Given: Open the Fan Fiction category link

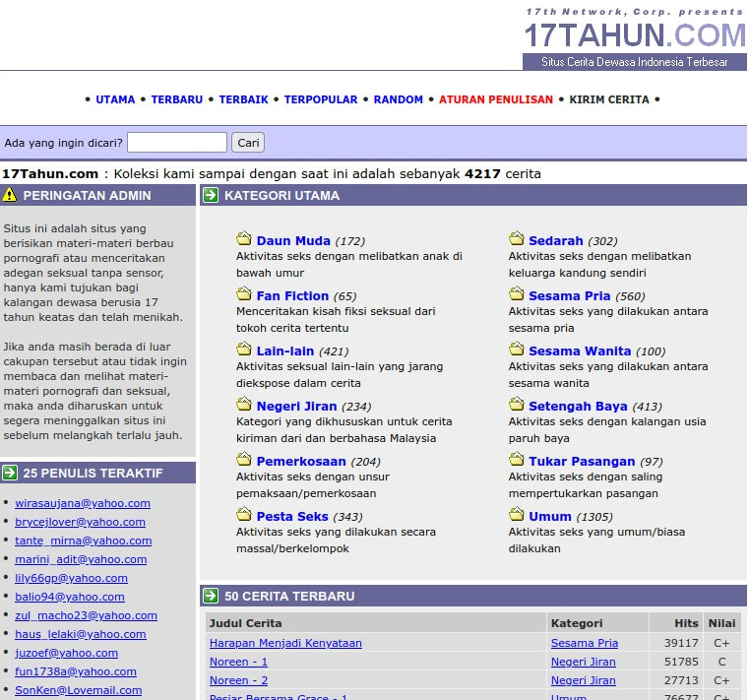Looking at the screenshot, I should [292, 295].
